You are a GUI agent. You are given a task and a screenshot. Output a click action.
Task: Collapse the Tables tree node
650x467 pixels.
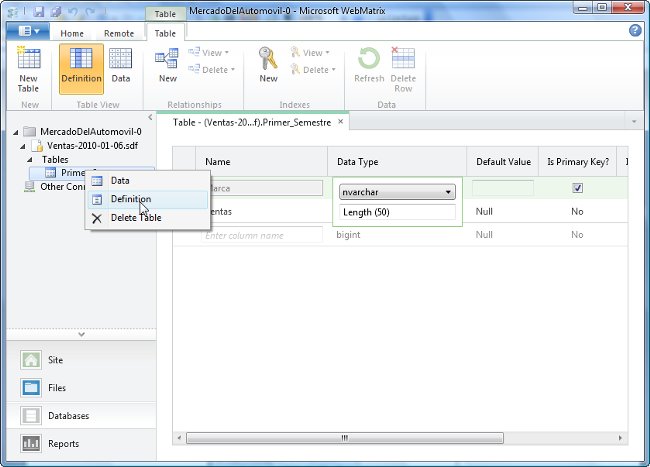click(x=29, y=160)
